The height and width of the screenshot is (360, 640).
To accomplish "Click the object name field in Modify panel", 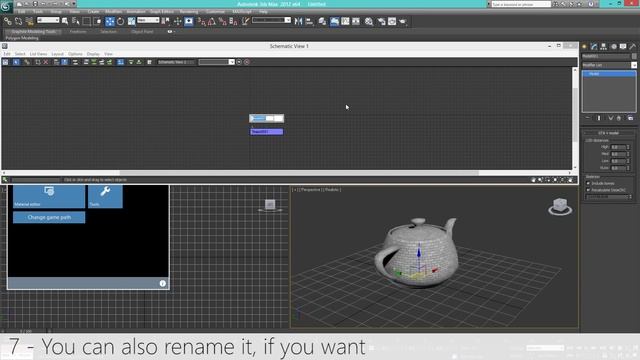I will pos(606,56).
